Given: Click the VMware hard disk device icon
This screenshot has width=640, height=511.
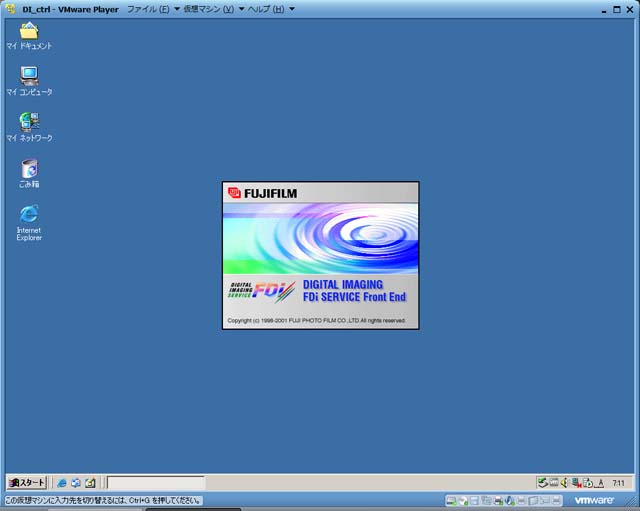Looking at the screenshot, I should 451,501.
